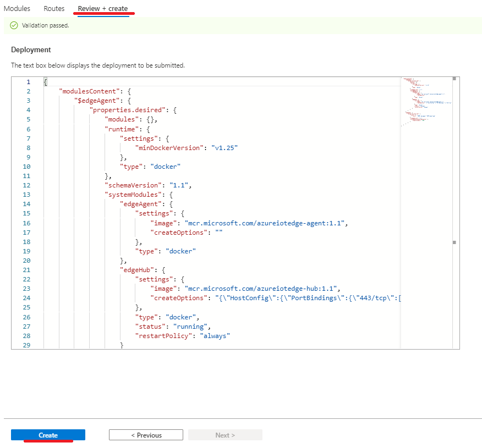Click the azureiotedge-agent:1.1 image string

(x=264, y=223)
